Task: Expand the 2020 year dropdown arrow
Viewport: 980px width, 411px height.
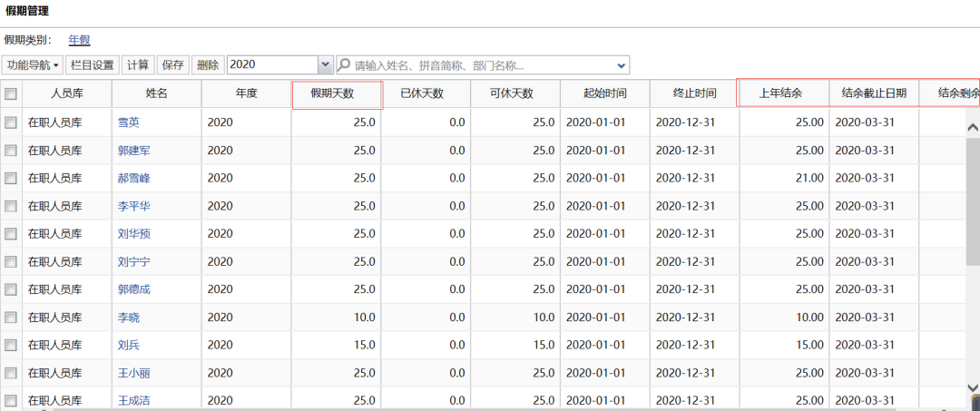Action: (326, 65)
